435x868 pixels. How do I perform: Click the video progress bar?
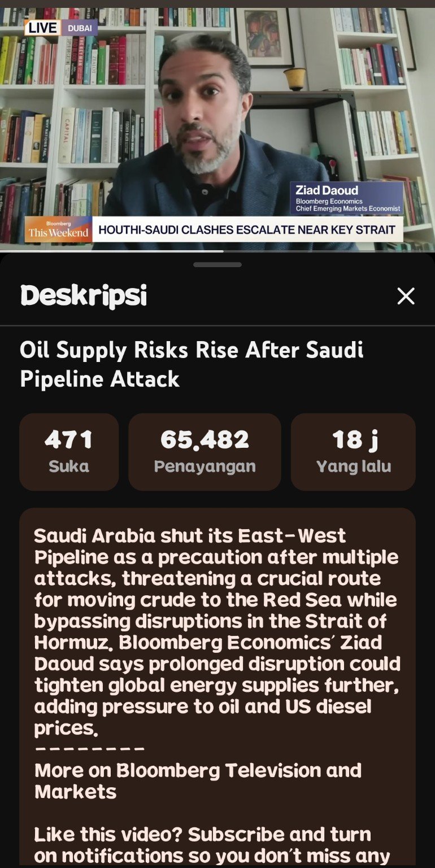(217, 251)
